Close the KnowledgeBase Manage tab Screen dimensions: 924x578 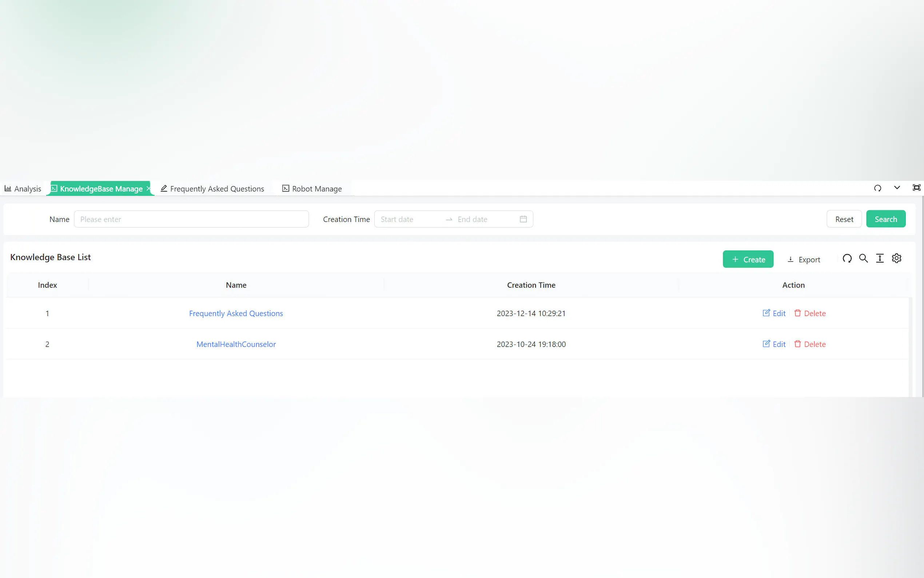coord(148,189)
